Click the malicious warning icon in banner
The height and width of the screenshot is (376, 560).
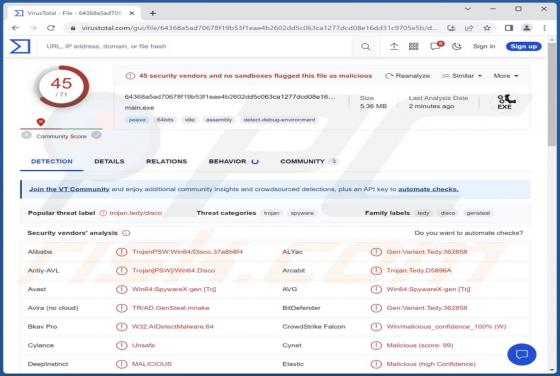(x=130, y=76)
